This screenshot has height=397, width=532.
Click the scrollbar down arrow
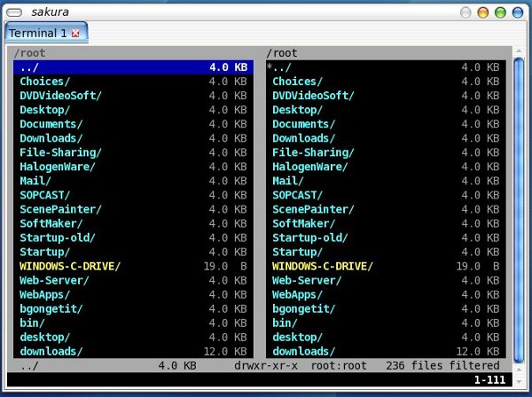(x=519, y=381)
